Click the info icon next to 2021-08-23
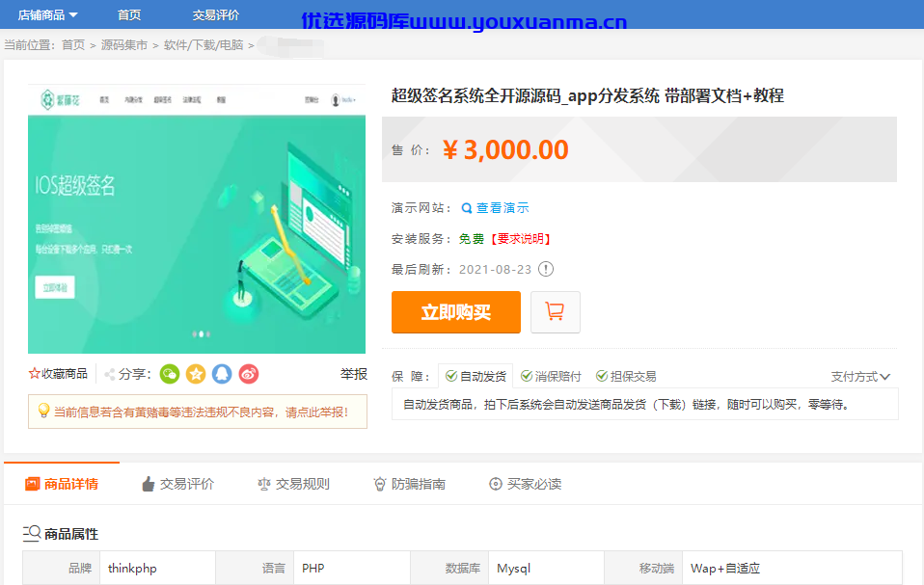Viewport: 924px width, 585px height. [x=546, y=269]
